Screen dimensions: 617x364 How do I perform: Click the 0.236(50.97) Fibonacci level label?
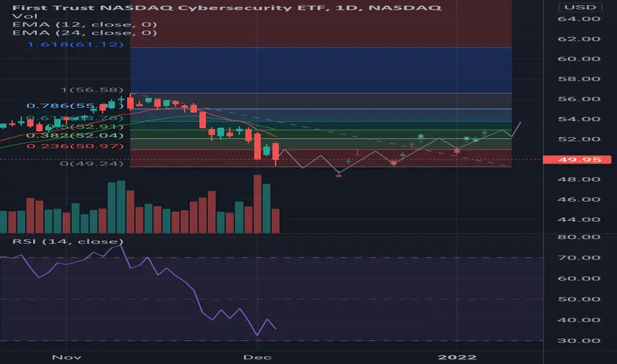75,146
